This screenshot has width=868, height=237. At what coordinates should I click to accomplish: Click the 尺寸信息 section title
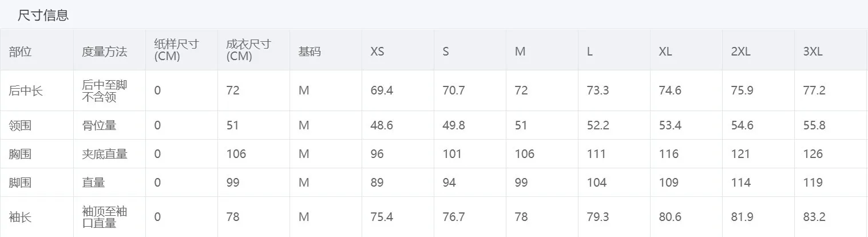[43, 15]
